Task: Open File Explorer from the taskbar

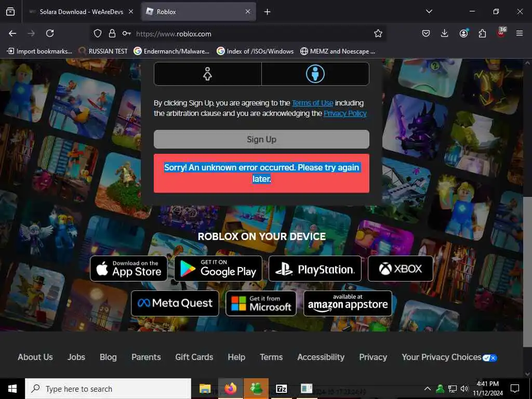Action: coord(205,389)
